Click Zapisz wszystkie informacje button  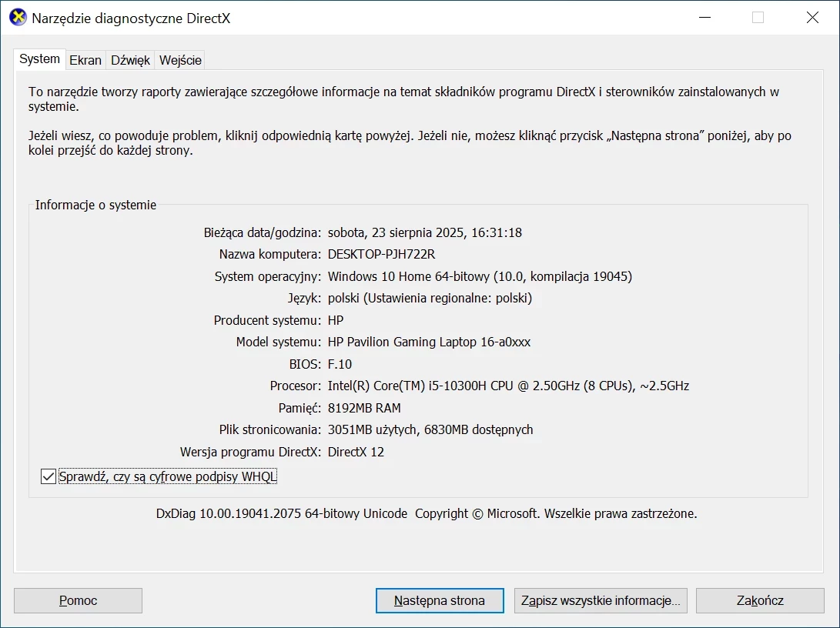601,601
